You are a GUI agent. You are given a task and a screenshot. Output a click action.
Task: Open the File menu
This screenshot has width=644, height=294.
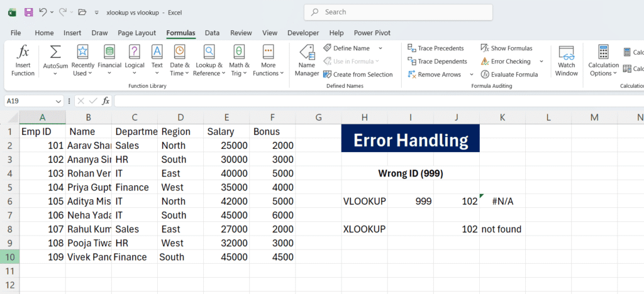pyautogui.click(x=16, y=33)
